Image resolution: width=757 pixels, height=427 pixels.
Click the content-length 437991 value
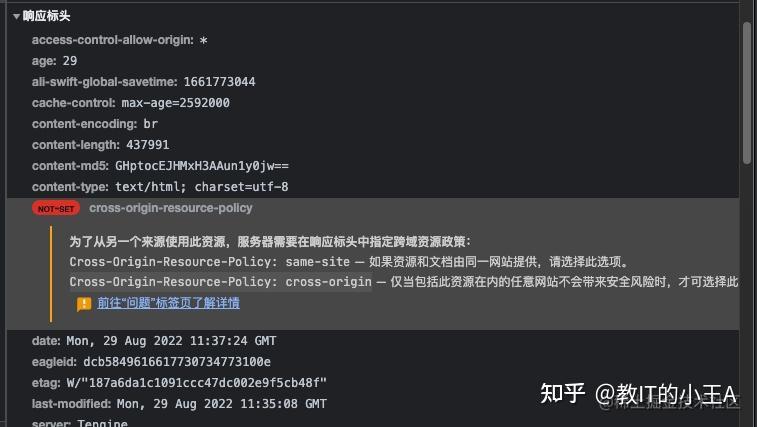[x=148, y=145]
